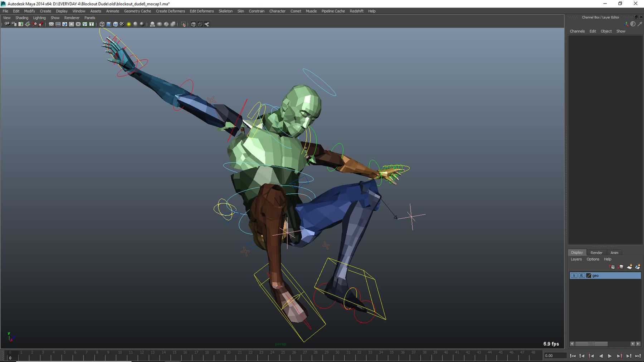Click frame 24 on the time slider

(272, 353)
